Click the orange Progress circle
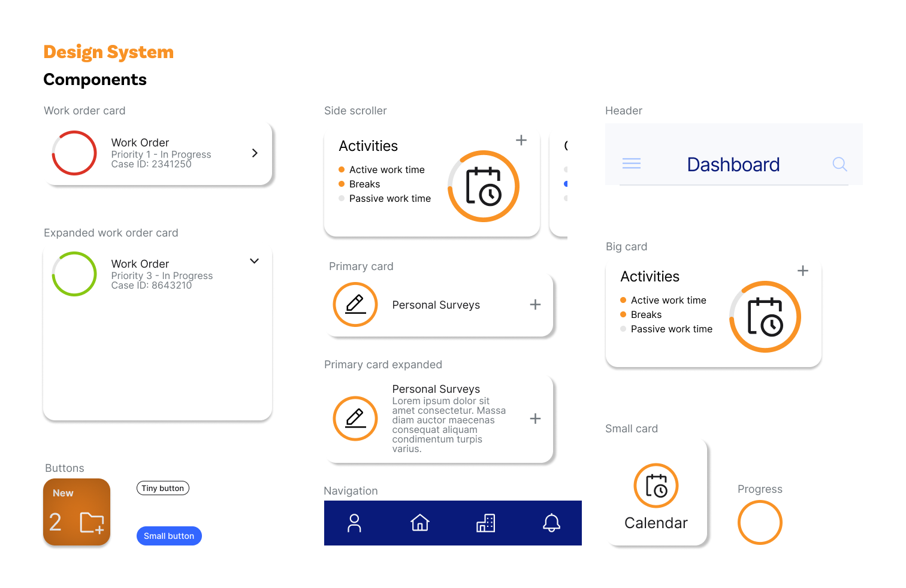This screenshot has height=588, width=906. coord(760,522)
